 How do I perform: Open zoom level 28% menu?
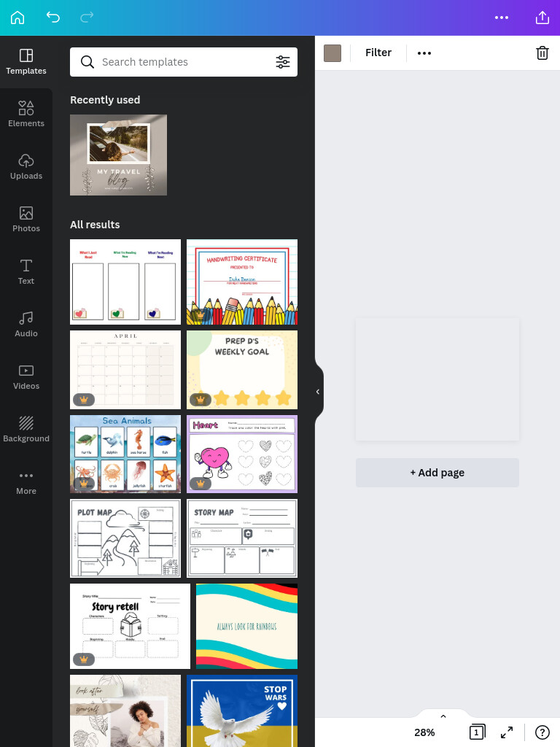tap(424, 732)
